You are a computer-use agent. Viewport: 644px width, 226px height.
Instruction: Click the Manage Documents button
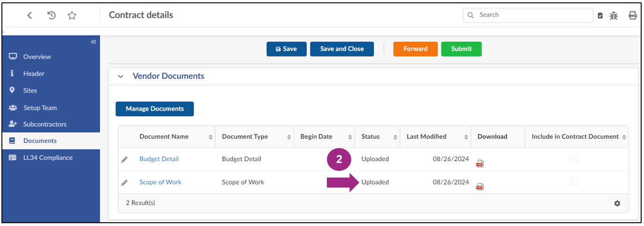pos(154,109)
